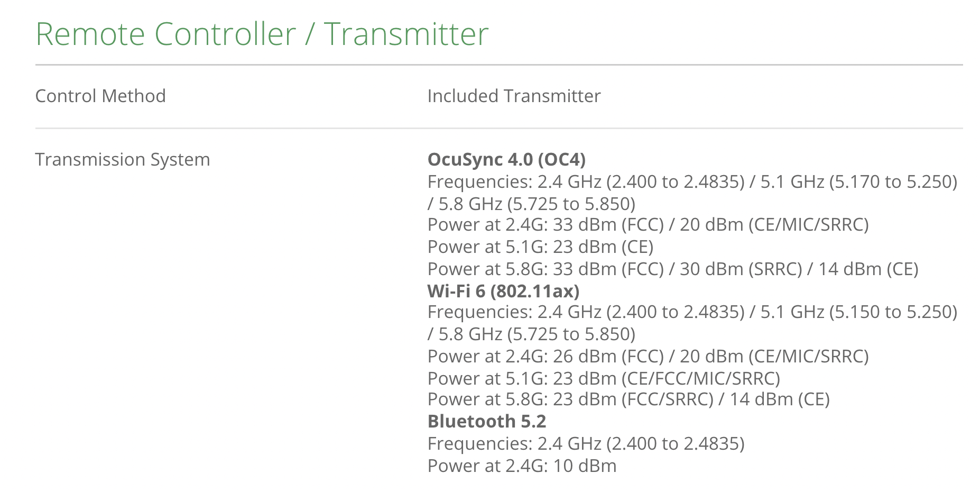Click the Bluetooth 5.2 bold heading
Viewport: 980px width, 491px height.
tap(486, 422)
